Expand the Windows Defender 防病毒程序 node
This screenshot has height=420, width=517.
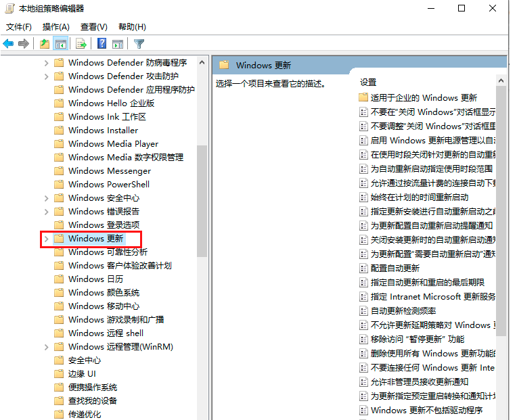pyautogui.click(x=46, y=63)
